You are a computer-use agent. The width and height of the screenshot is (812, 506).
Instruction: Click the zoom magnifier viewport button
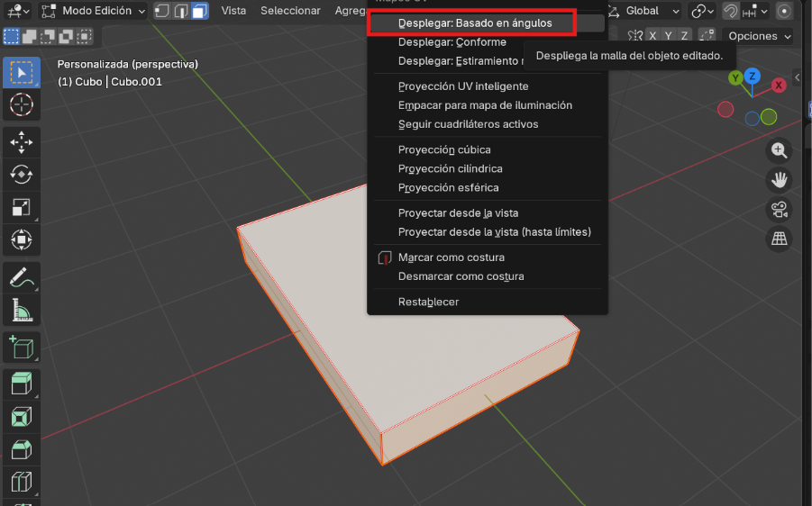779,150
